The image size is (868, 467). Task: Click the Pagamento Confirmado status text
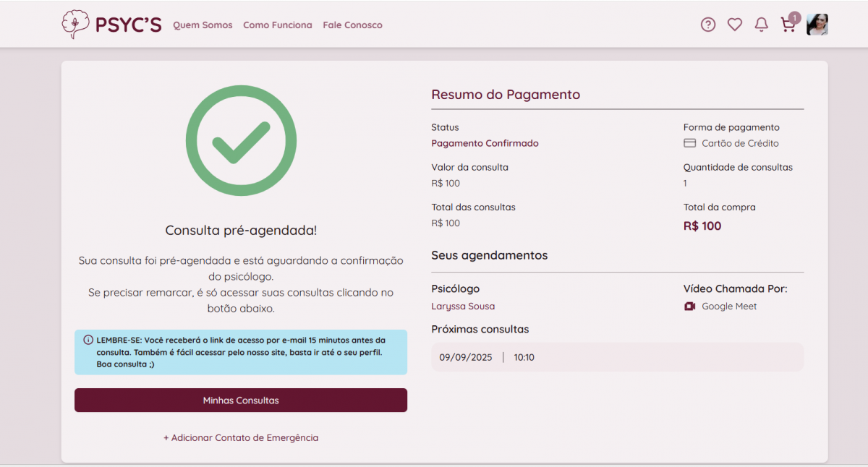click(485, 143)
